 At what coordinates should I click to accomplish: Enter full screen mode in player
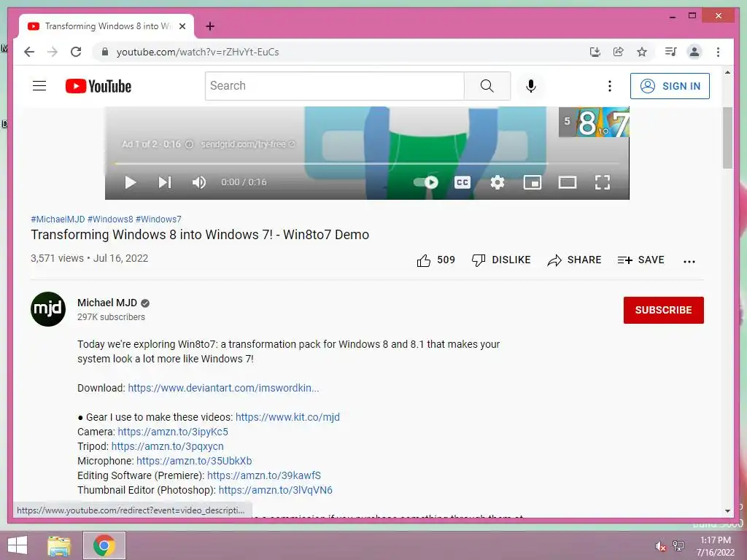[603, 182]
